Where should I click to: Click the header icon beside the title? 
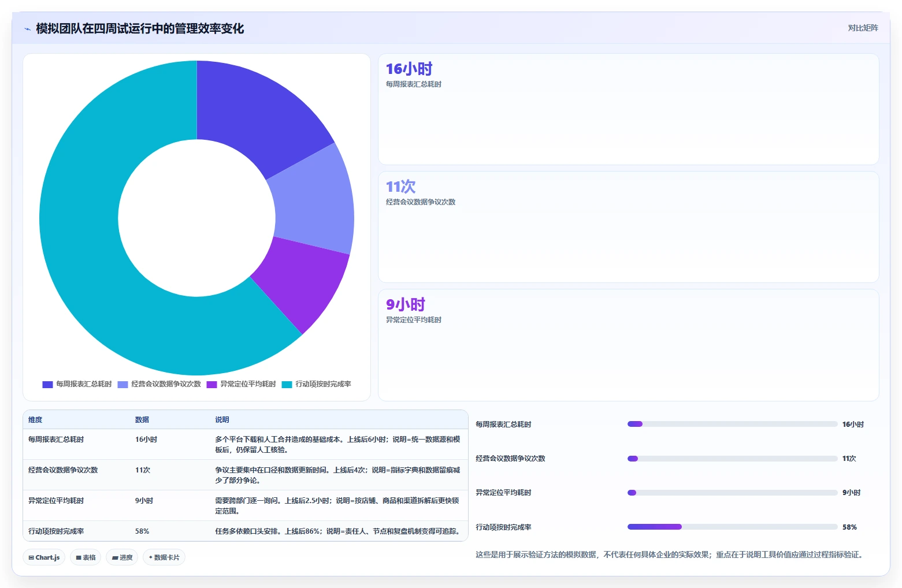tap(27, 29)
